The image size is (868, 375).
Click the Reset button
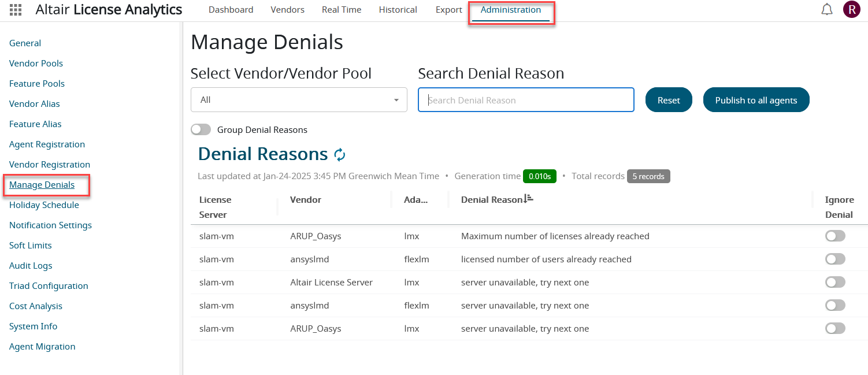(x=669, y=100)
